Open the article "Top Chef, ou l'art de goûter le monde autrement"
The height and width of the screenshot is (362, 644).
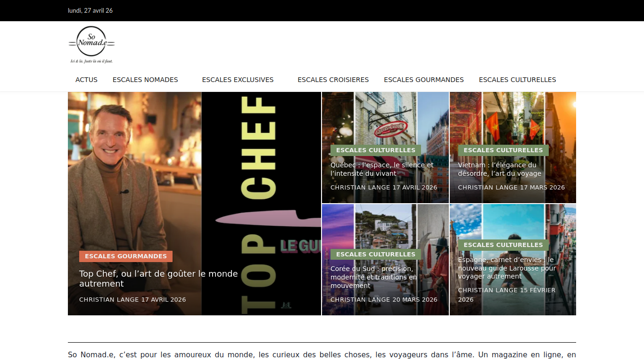point(158,279)
